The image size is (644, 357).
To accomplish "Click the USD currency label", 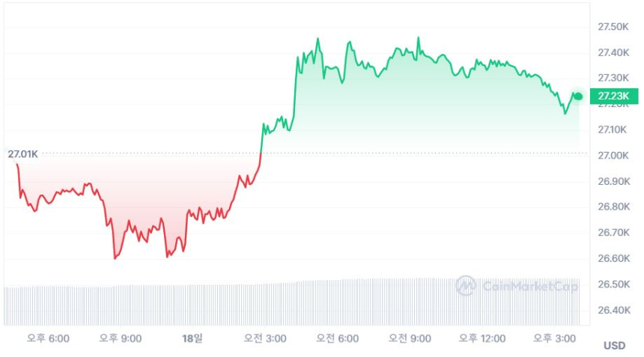I will 614,346.
